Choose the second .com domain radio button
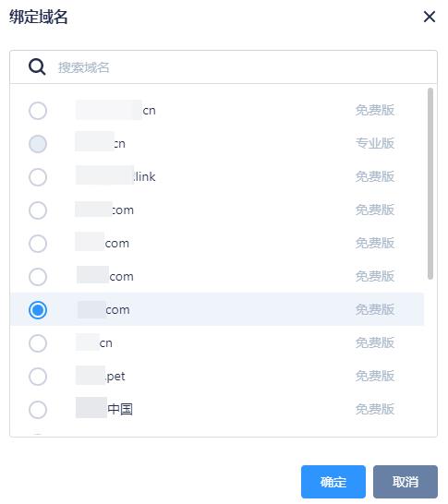This screenshot has width=448, height=504. pos(38,244)
